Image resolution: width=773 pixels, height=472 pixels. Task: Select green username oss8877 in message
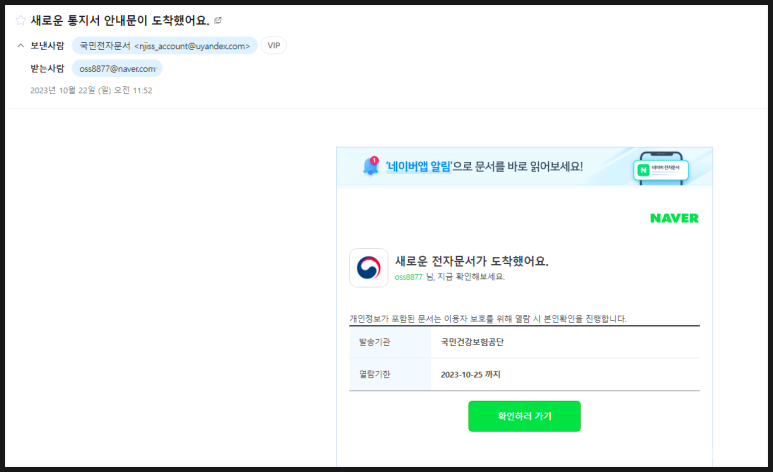point(409,277)
